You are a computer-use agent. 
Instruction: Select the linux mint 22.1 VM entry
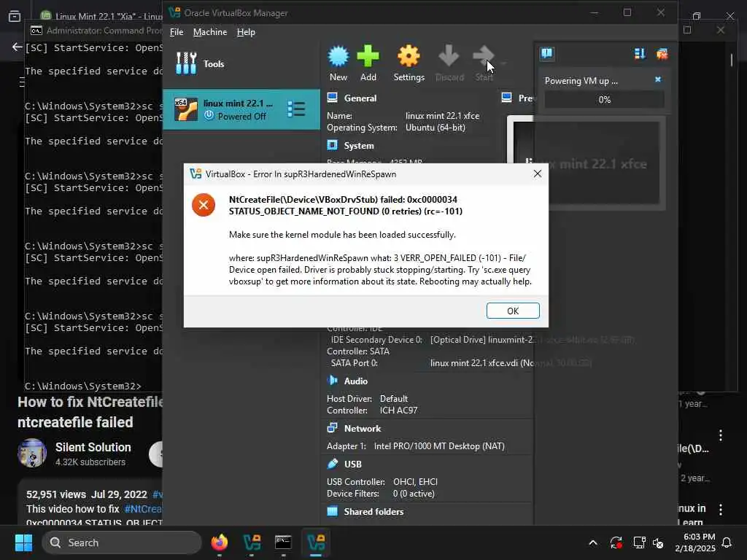pos(241,109)
